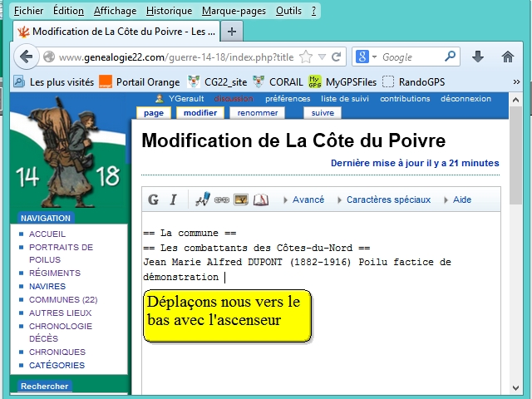Open the Historique menu
The height and width of the screenshot is (399, 532).
[x=169, y=11]
